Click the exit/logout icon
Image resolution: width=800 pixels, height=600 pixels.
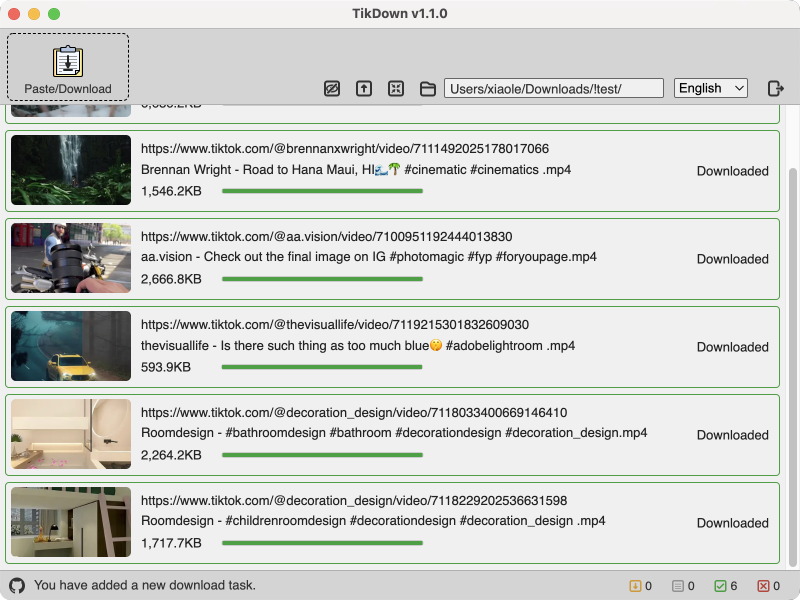click(776, 88)
